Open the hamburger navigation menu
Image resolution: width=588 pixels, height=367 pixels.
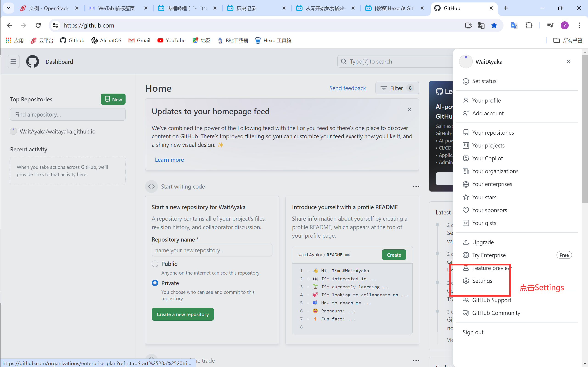click(x=13, y=61)
